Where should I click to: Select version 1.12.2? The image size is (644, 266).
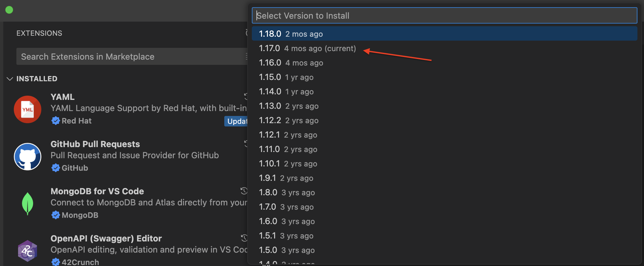pos(444,120)
